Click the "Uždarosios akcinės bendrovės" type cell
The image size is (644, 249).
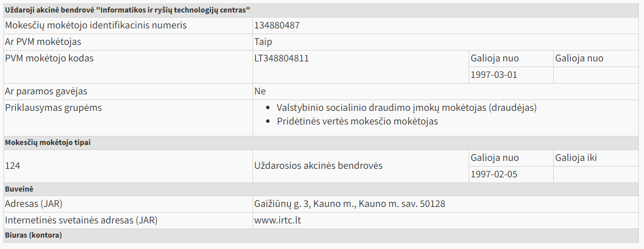[x=318, y=166]
